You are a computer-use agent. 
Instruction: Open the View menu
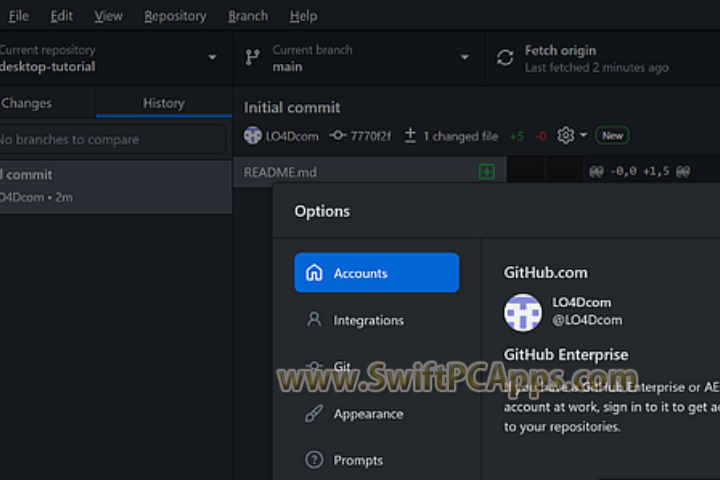point(108,16)
